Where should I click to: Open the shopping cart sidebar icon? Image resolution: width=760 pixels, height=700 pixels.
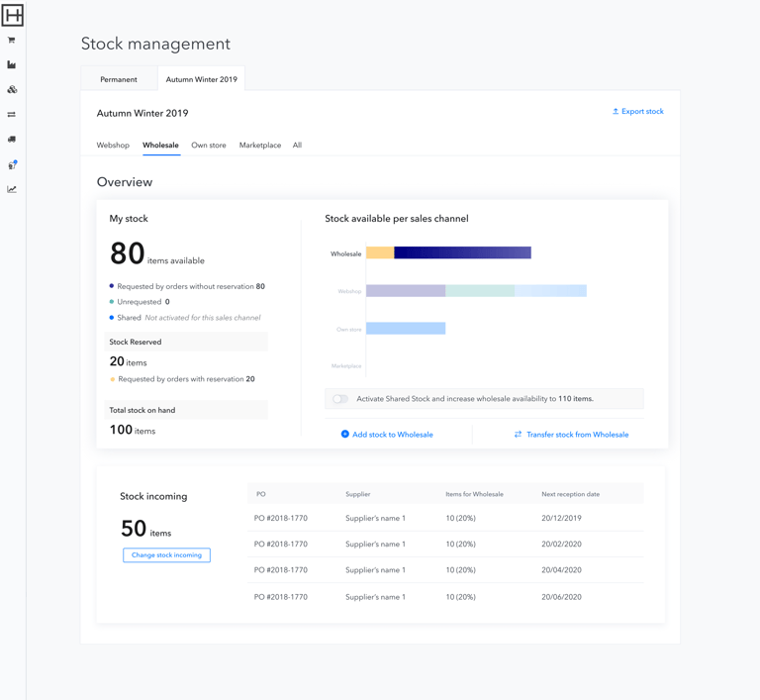(x=12, y=41)
